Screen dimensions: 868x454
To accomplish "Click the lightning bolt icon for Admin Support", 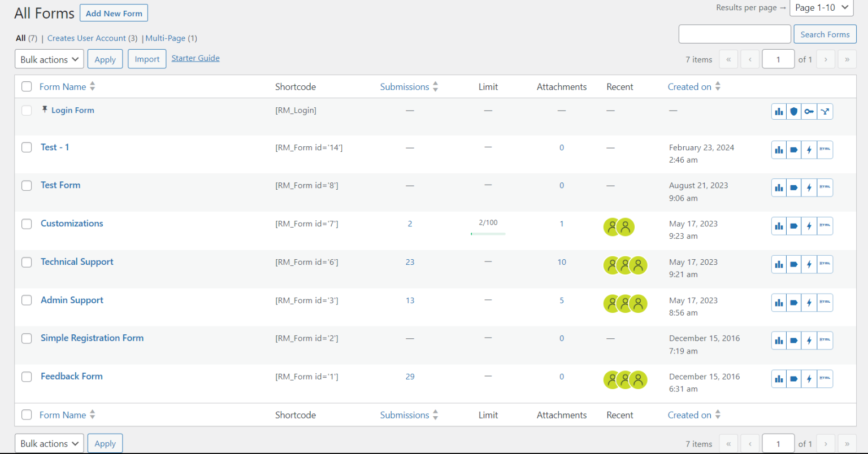I will [x=809, y=303].
